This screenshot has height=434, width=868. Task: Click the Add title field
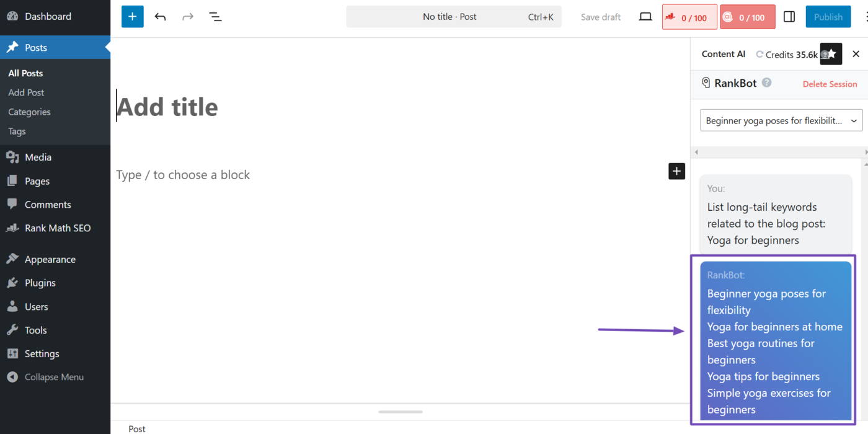click(167, 107)
